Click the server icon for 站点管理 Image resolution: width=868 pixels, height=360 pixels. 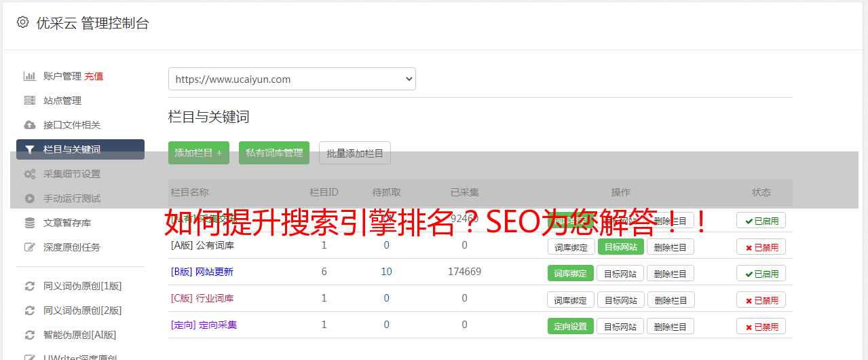(29, 101)
